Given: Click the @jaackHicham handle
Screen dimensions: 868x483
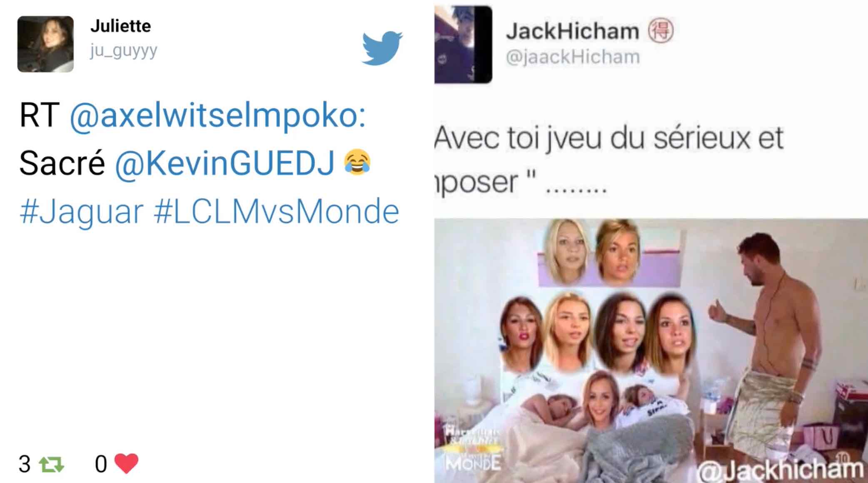Looking at the screenshot, I should point(573,57).
